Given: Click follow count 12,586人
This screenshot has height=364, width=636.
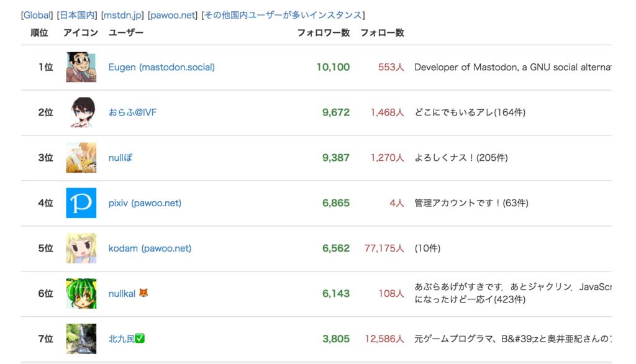Looking at the screenshot, I should point(384,339).
